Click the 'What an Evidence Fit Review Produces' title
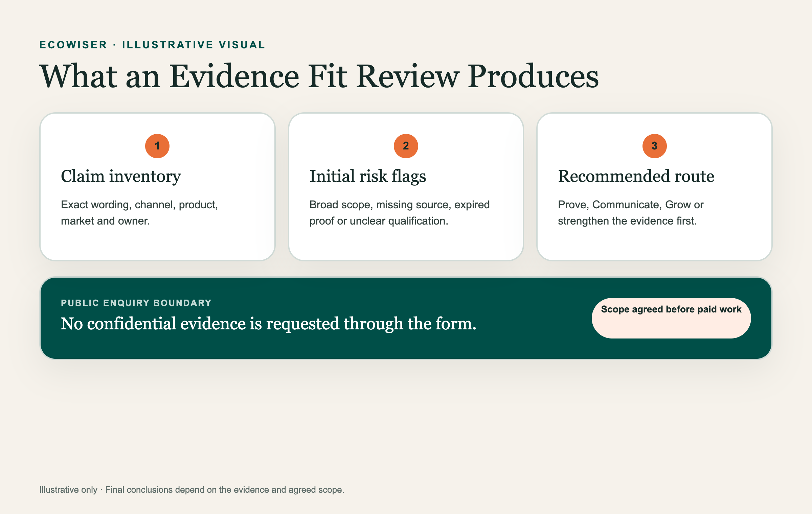Viewport: 812px width, 514px height. [x=319, y=76]
